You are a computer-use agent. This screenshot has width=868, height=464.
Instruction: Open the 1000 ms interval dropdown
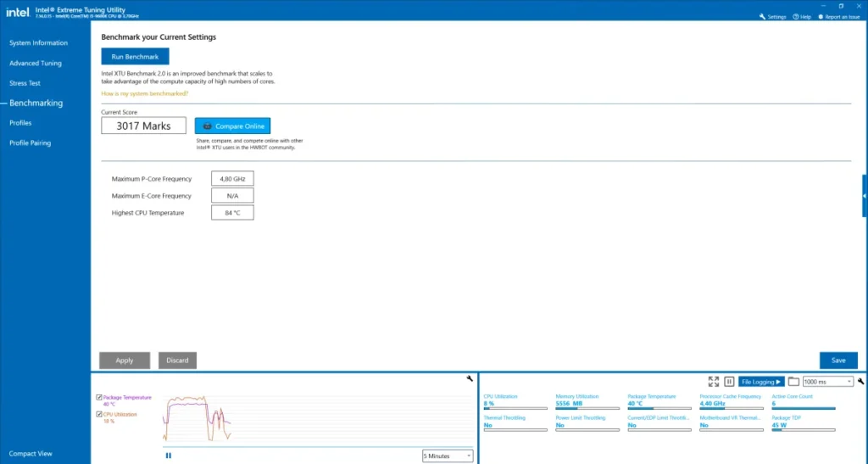[827, 382]
